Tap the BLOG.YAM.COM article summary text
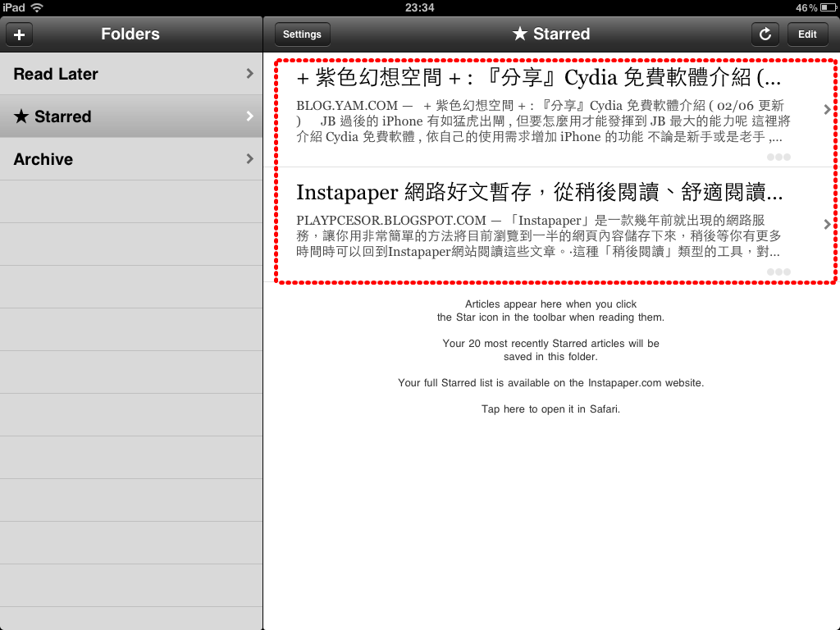Screen dimensions: 840x630 544,121
